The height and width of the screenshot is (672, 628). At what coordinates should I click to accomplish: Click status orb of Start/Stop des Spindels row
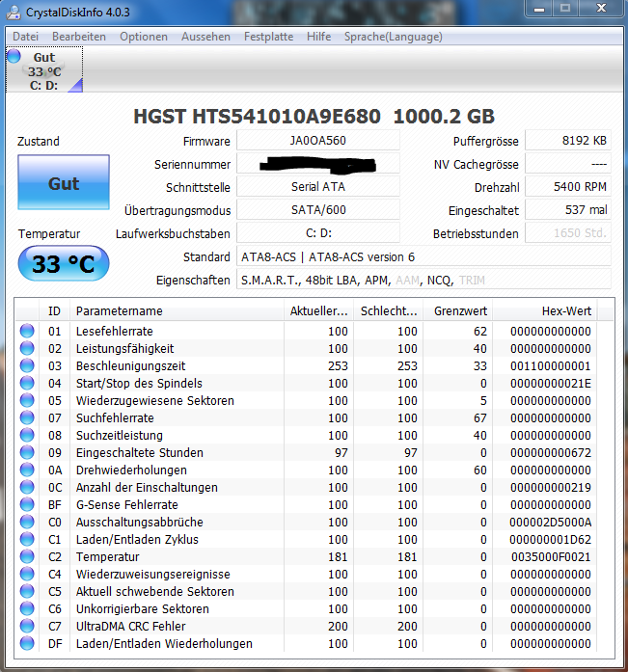click(x=27, y=383)
